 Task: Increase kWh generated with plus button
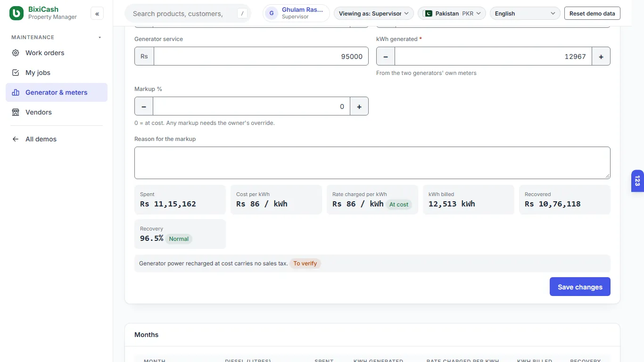[601, 56]
